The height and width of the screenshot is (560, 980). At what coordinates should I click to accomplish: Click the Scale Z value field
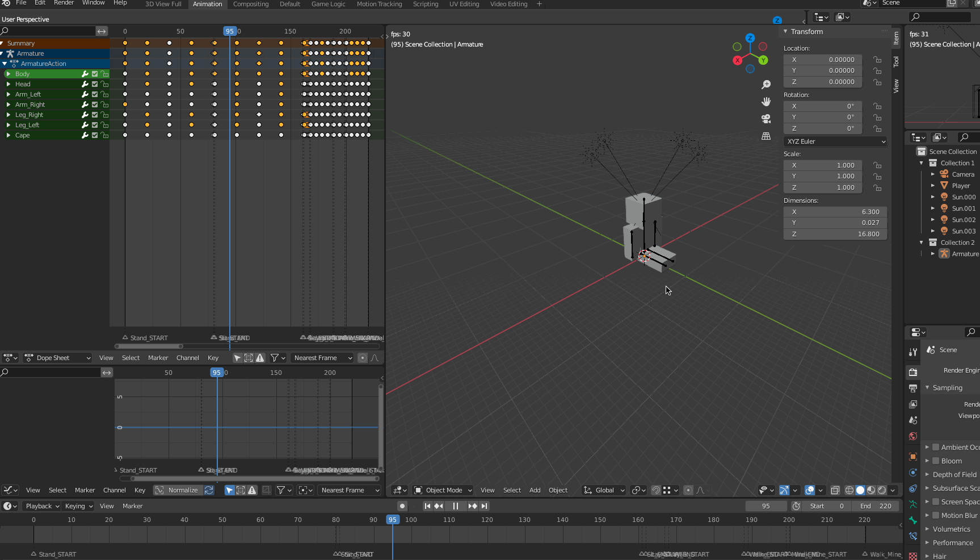coord(823,187)
